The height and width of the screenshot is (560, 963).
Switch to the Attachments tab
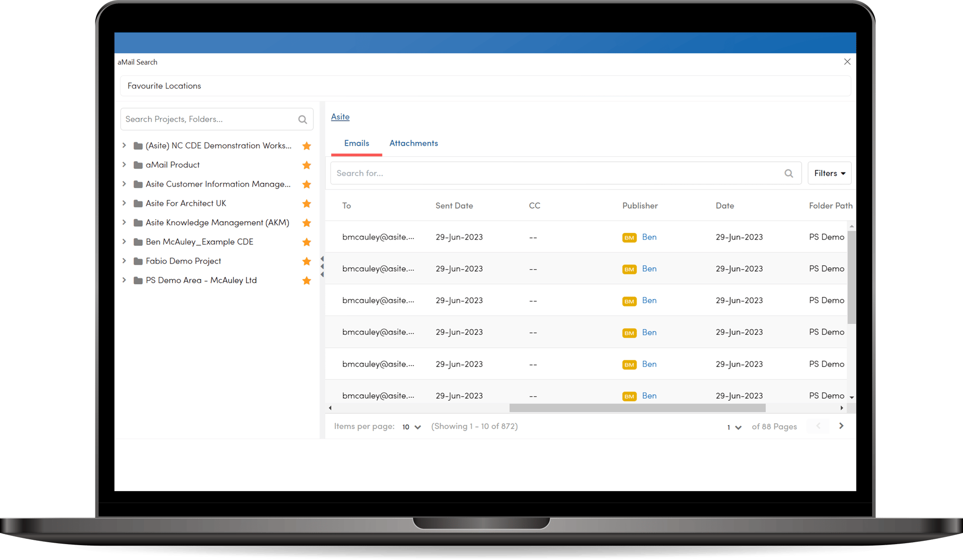click(x=414, y=143)
